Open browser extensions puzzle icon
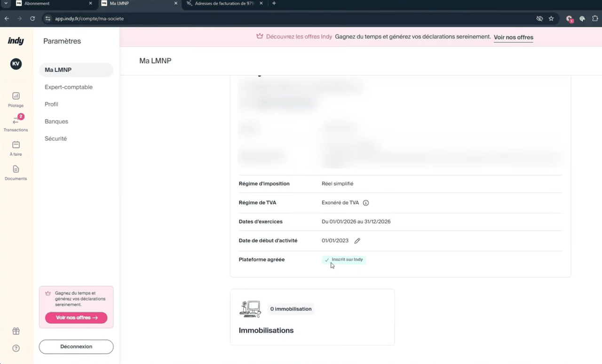This screenshot has width=602, height=364. point(595,18)
